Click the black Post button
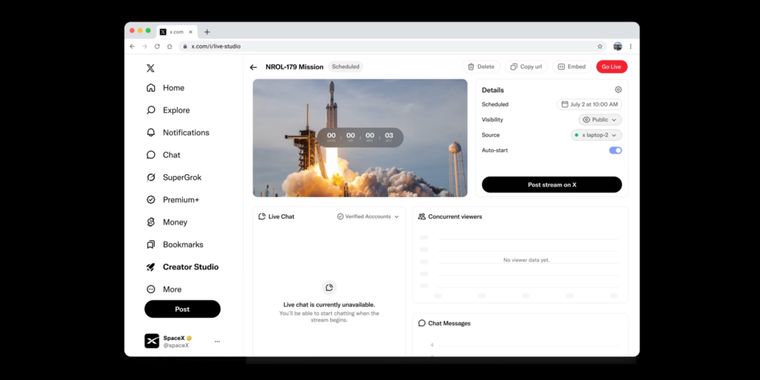This screenshot has width=760, height=380. click(182, 309)
